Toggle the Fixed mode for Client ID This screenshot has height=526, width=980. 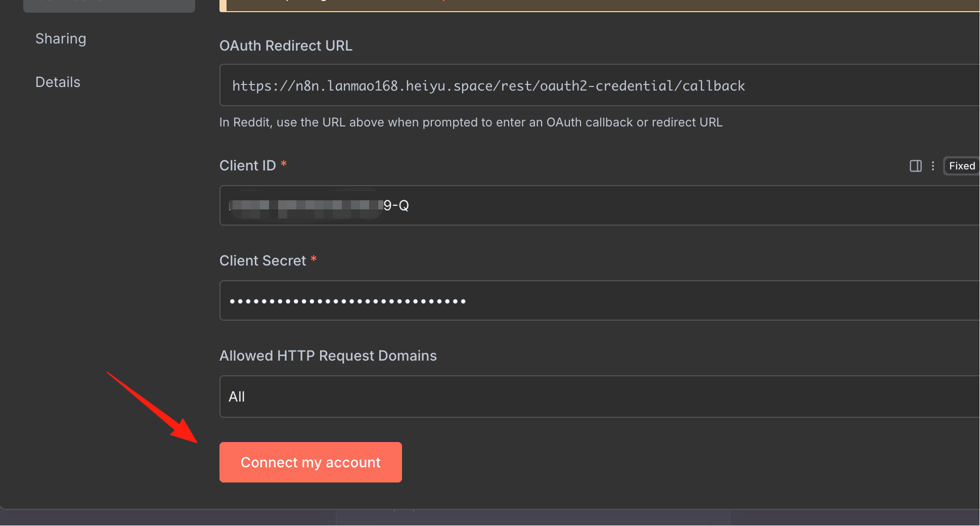(962, 166)
